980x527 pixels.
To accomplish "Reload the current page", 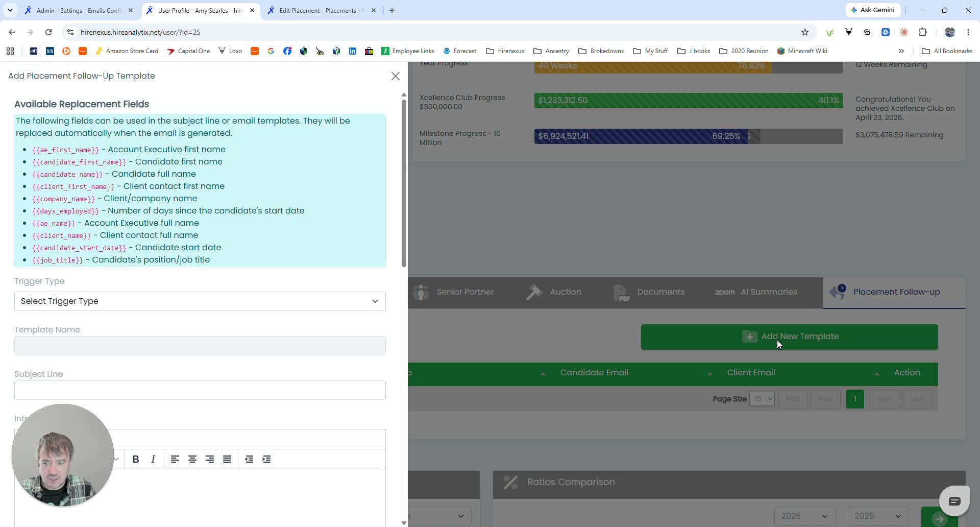I will pos(48,32).
